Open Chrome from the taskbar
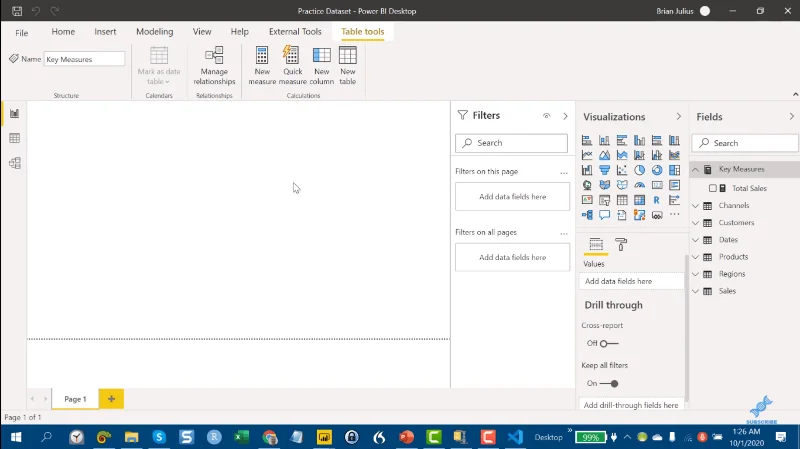Viewport: 800px width, 449px height. point(269,437)
